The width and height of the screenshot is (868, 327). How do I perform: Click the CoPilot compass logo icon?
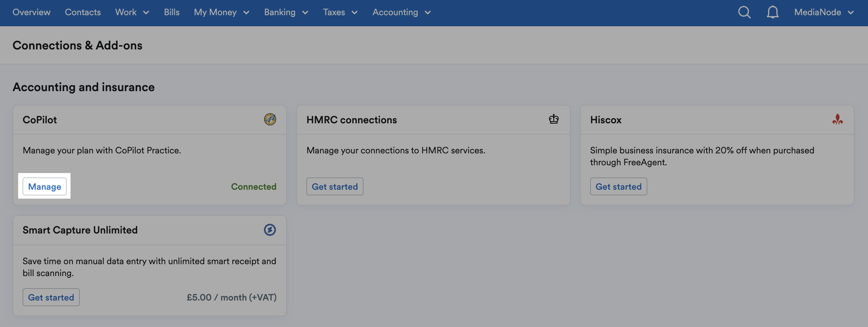[x=270, y=119]
